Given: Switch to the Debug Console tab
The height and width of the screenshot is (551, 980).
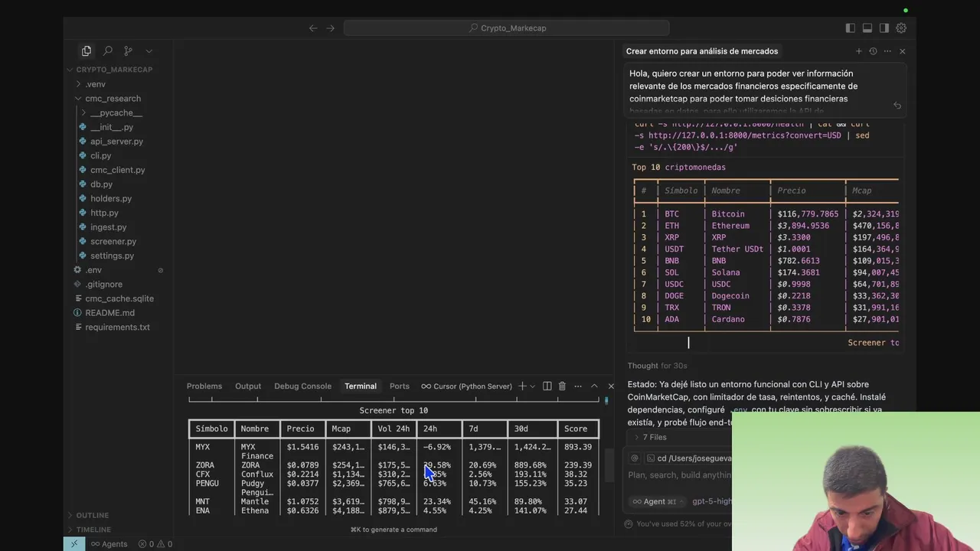Looking at the screenshot, I should pos(303,386).
